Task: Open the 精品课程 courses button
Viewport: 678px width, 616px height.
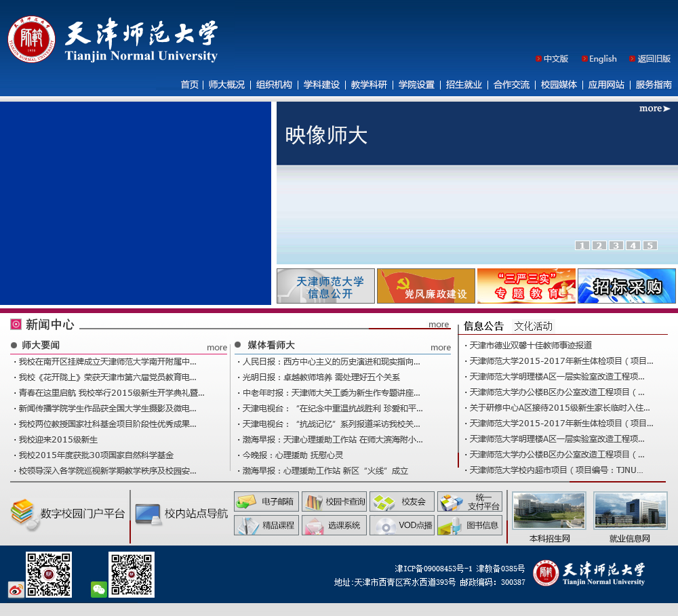Action: click(266, 525)
